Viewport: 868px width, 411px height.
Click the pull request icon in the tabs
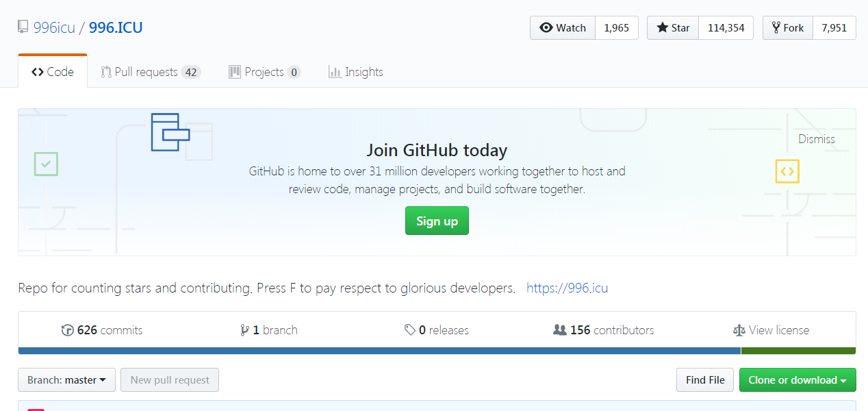[x=106, y=72]
